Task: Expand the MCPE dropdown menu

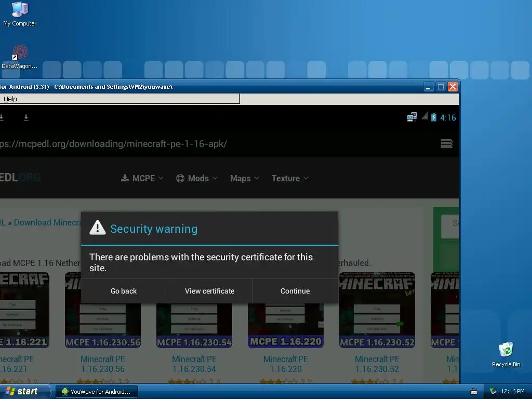Action: click(142, 178)
